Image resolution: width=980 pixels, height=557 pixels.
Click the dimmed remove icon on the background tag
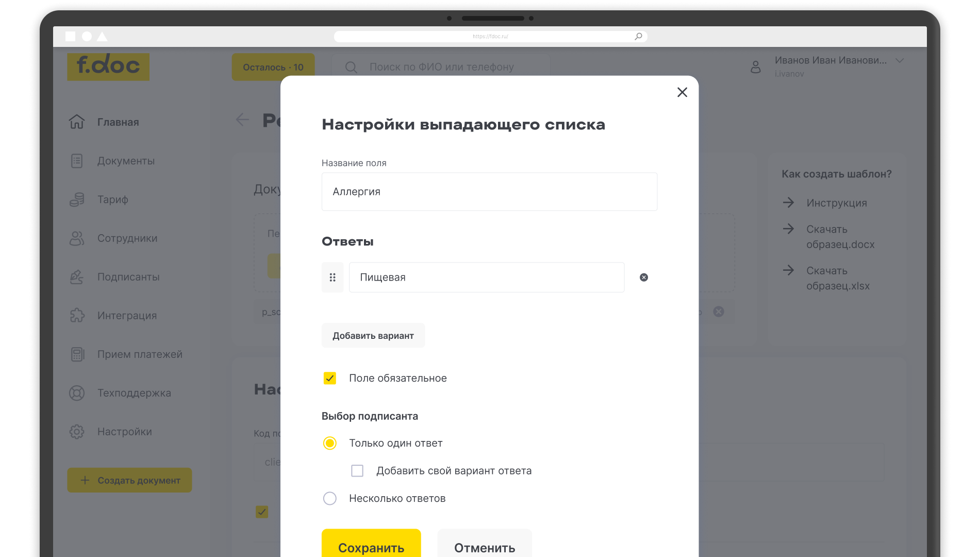[x=719, y=312]
